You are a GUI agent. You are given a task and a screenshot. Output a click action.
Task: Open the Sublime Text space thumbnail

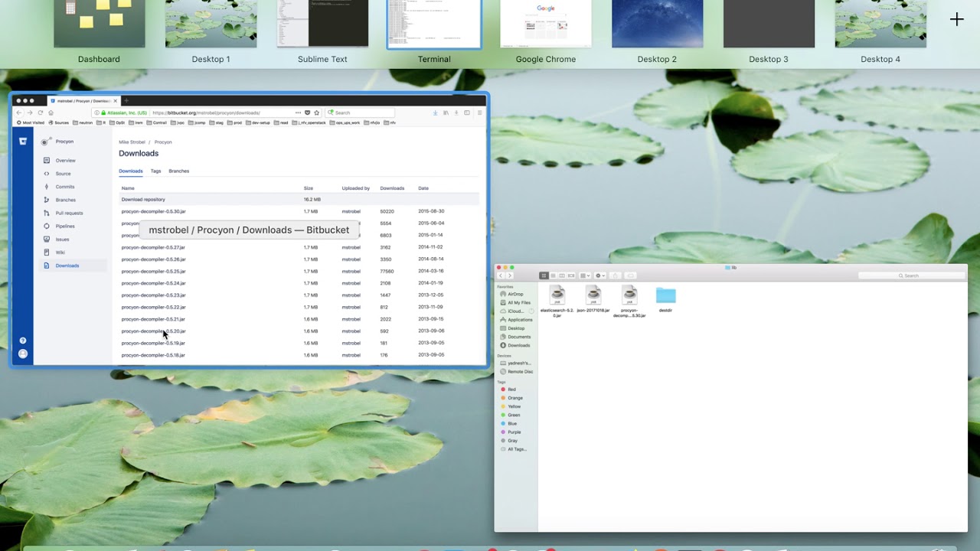[322, 24]
